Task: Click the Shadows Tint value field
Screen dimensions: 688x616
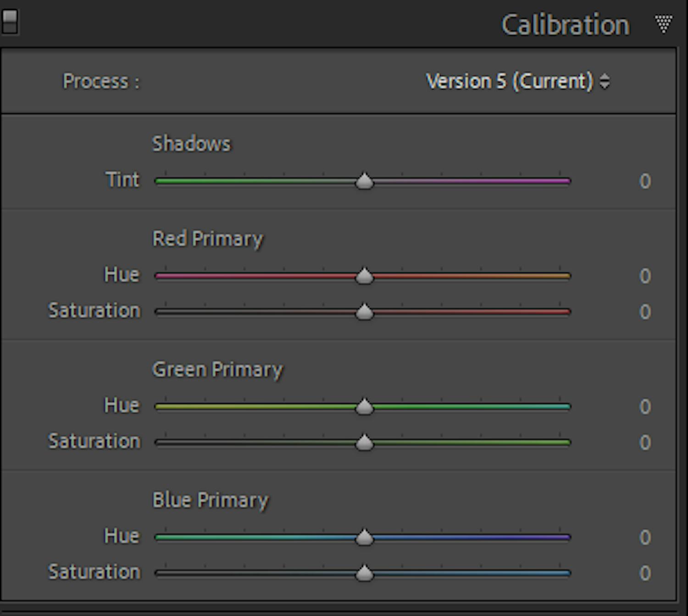Action: click(644, 181)
